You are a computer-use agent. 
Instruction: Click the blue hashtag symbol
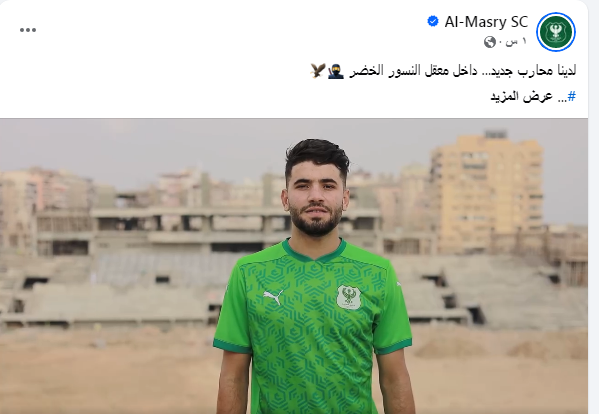[571, 96]
